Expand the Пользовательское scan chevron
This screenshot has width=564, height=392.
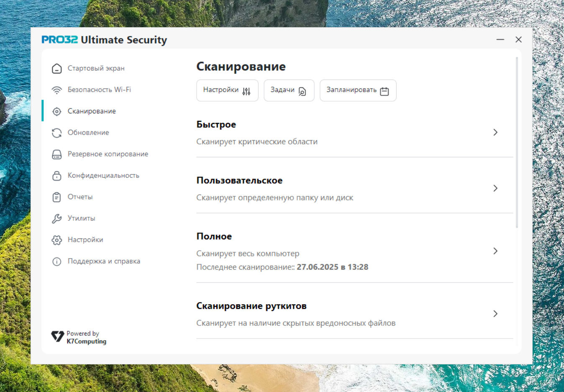[495, 188]
